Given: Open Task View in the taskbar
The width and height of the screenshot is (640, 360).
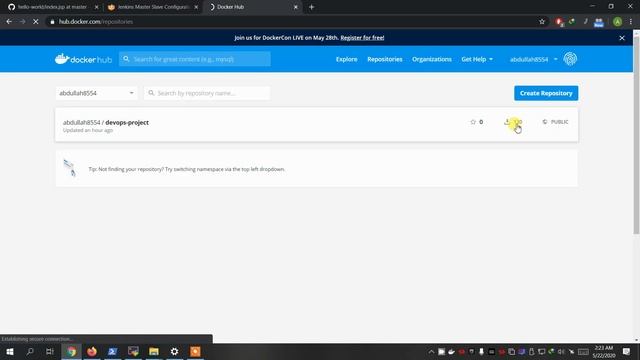Looking at the screenshot, I should [50, 351].
